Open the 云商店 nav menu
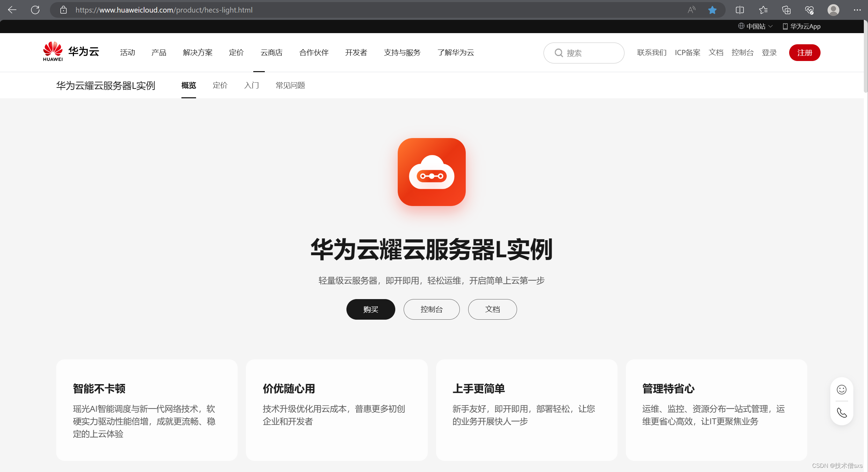The height and width of the screenshot is (472, 868). click(271, 53)
